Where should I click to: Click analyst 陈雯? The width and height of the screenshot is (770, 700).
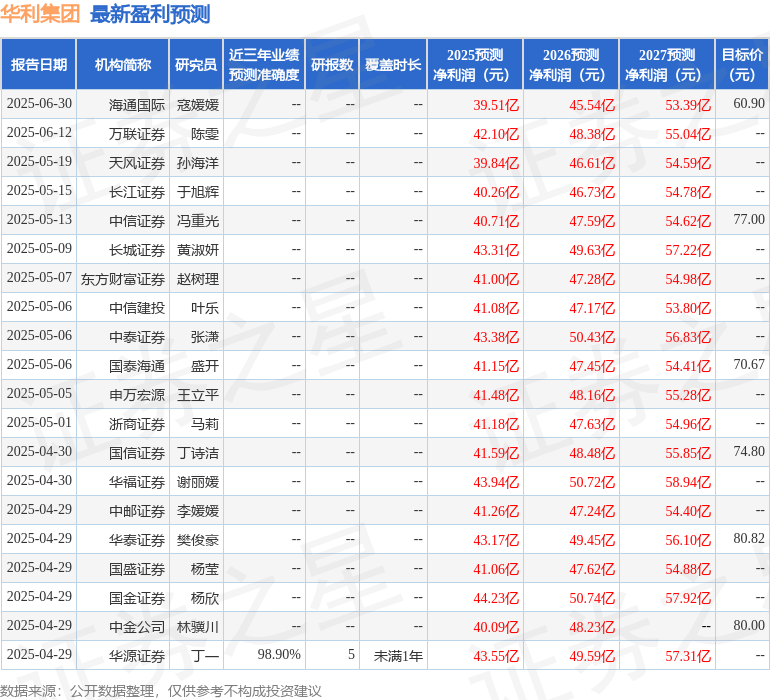click(205, 134)
